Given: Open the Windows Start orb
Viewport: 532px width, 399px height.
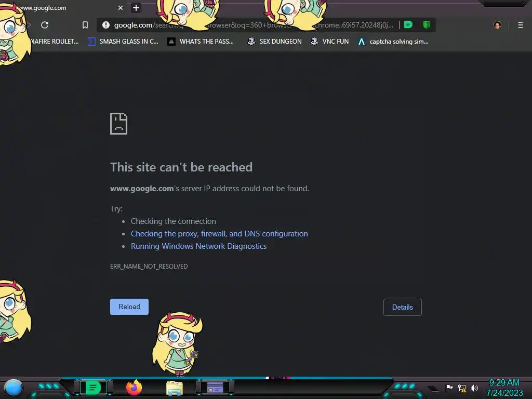Looking at the screenshot, I should [14, 388].
